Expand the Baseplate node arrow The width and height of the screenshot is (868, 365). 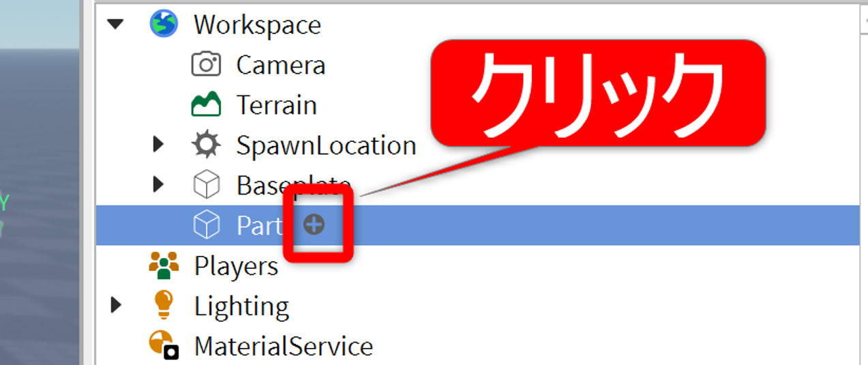(x=158, y=184)
